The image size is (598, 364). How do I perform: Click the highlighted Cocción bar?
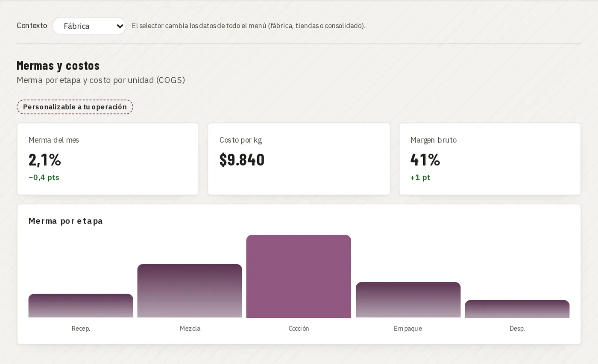click(x=299, y=276)
